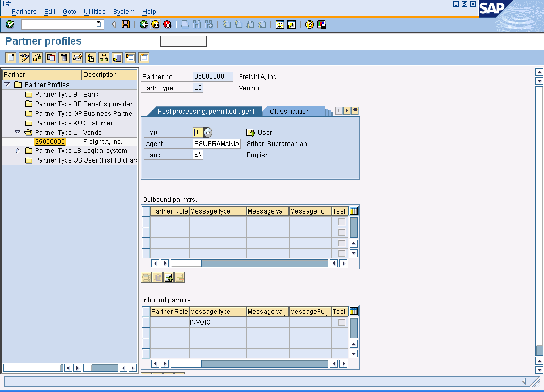Open help via the yellow question-mark icon
This screenshot has width=544, height=392.
(x=310, y=24)
